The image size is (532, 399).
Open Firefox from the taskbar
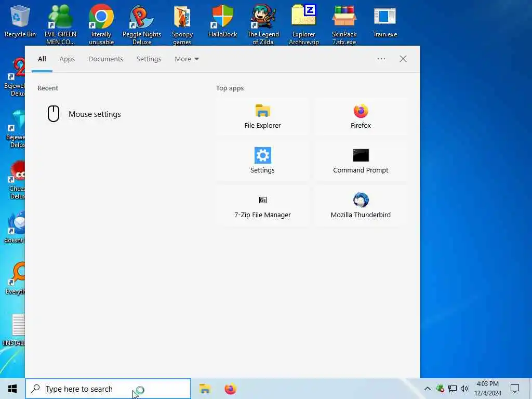230,389
